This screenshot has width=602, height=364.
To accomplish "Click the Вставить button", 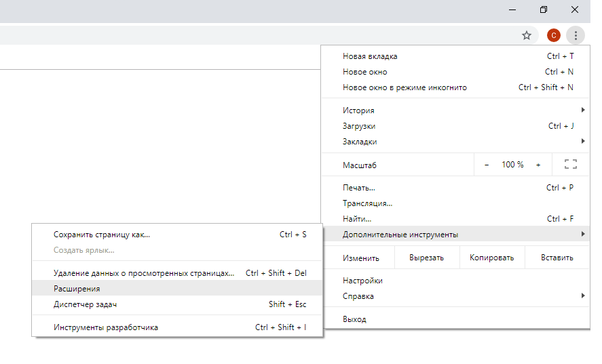I will 557,258.
